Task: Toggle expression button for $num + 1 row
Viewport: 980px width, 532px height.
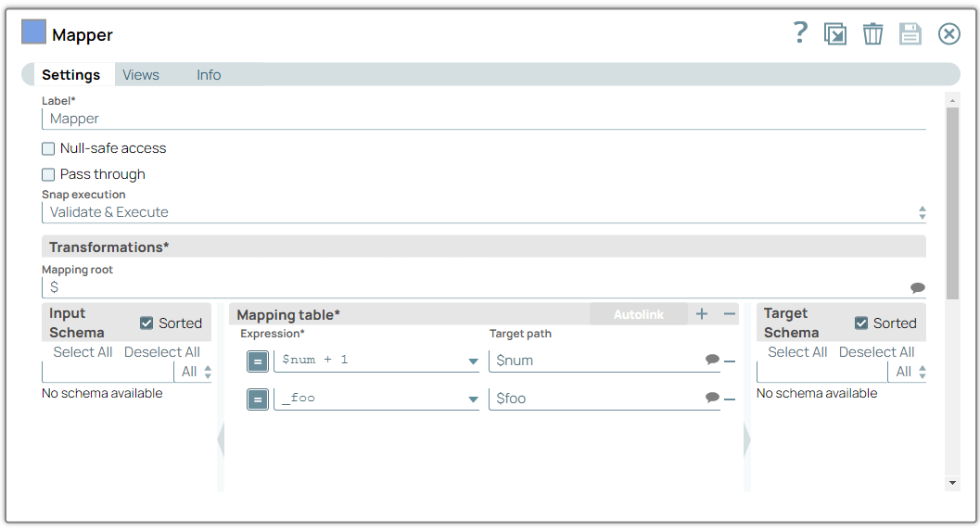Action: [x=258, y=361]
